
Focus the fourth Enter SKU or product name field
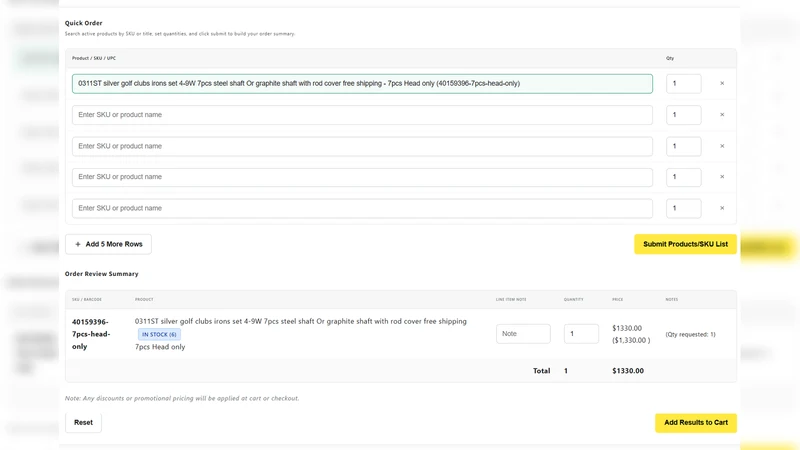[362, 177]
